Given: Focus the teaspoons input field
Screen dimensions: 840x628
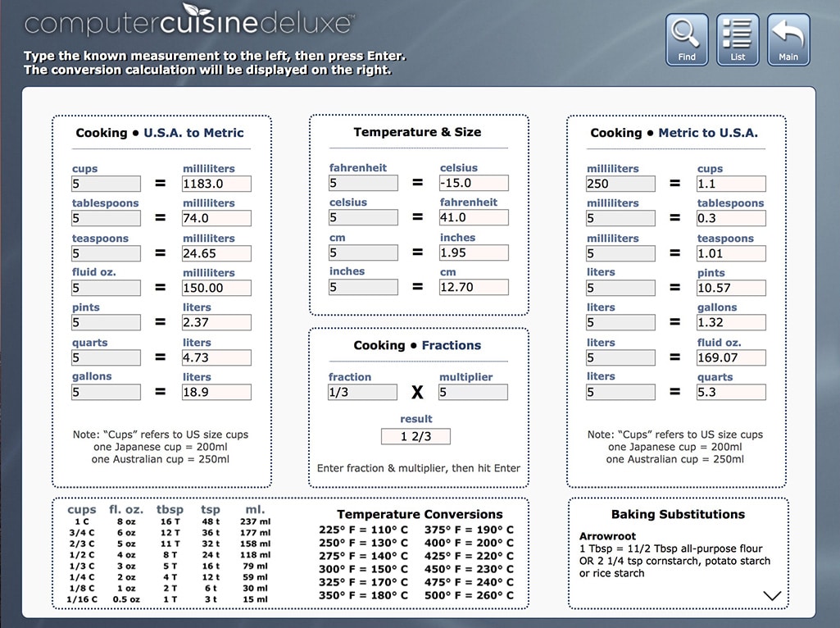Looking at the screenshot, I should click(x=106, y=253).
